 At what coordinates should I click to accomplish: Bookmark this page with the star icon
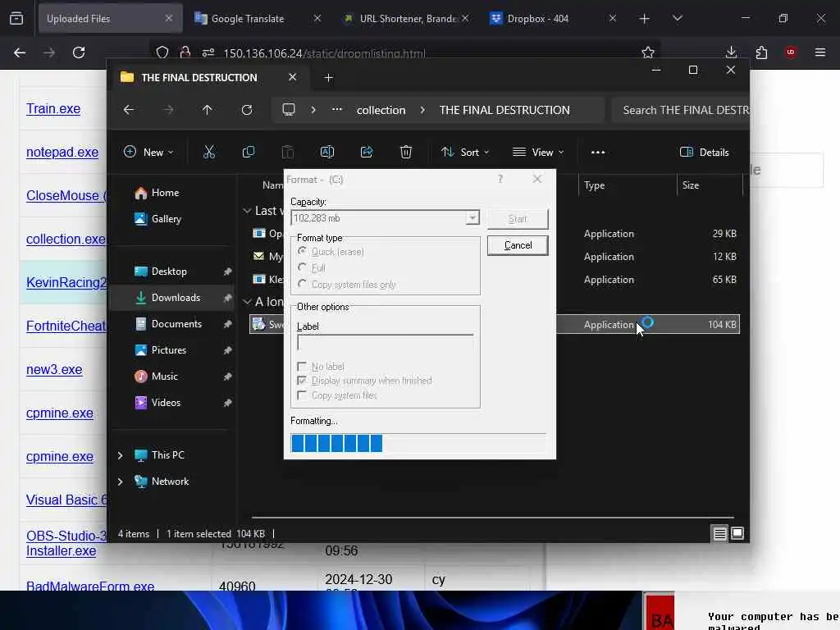648,52
